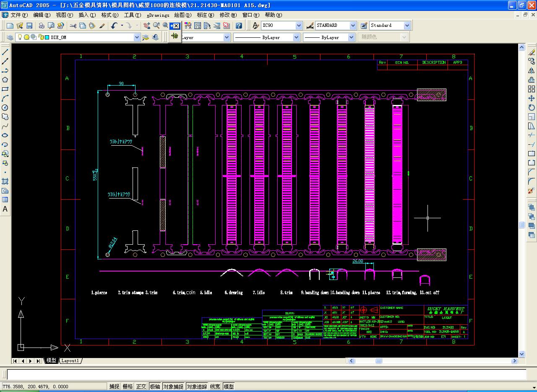Toggle 对象捕捉 object snap button
Image resolution: width=537 pixels, height=392 pixels.
[x=173, y=387]
